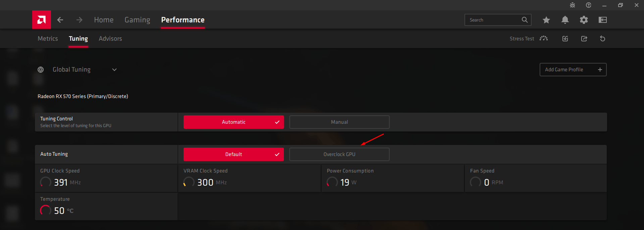Open the bug report icon
The width and height of the screenshot is (644, 230).
(x=573, y=5)
